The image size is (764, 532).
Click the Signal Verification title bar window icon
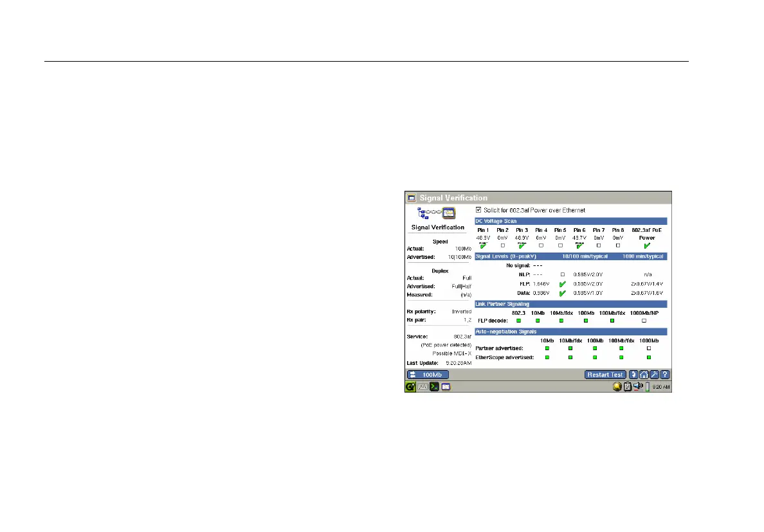click(412, 198)
